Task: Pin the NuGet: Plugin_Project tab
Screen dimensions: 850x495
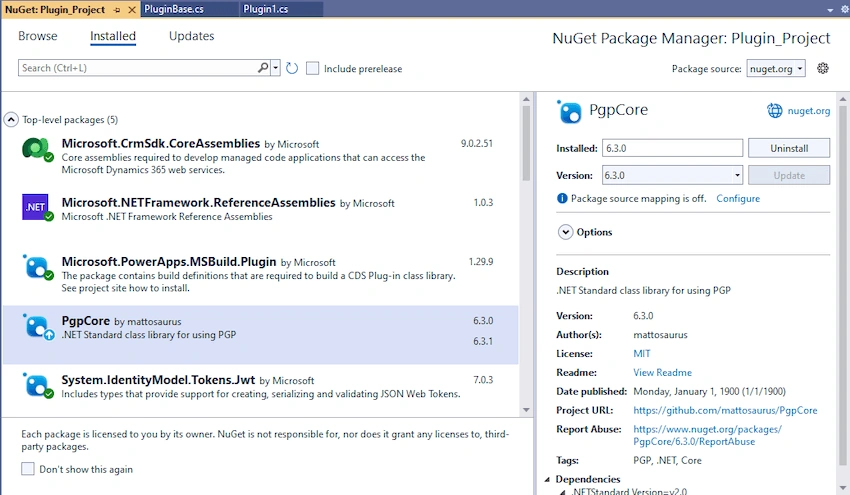Action: point(117,10)
